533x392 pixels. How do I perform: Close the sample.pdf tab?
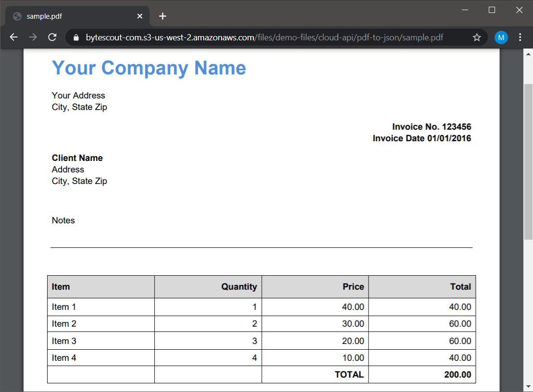tap(139, 16)
